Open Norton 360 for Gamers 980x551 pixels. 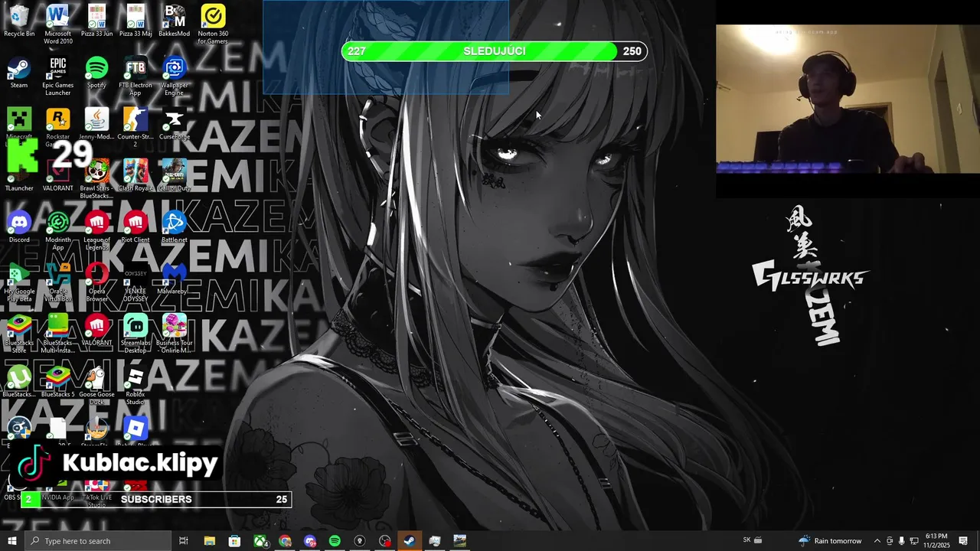213,24
